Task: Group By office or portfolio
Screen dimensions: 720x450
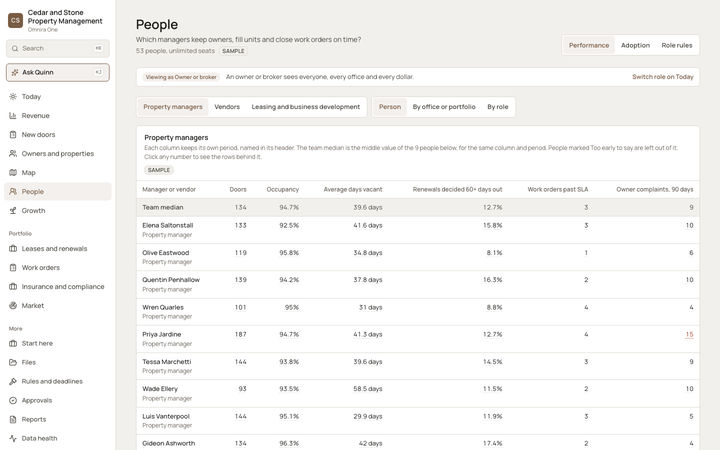Action: pos(444,107)
